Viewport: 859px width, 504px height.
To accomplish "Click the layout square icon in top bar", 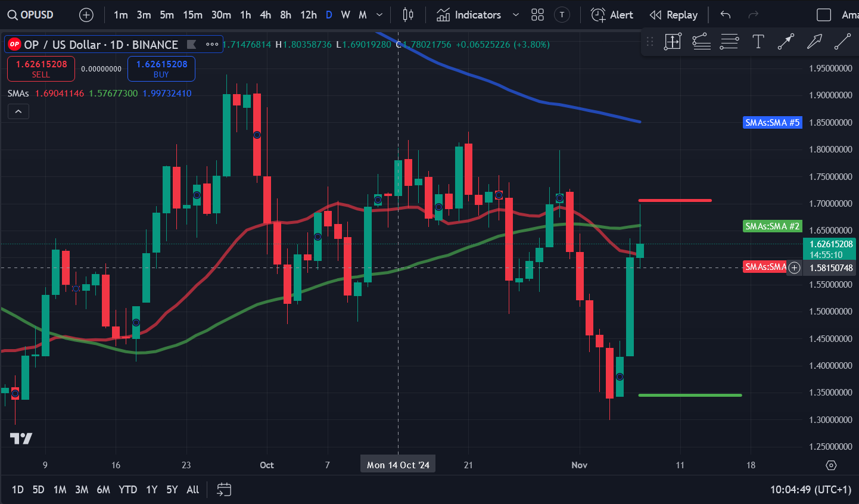I will 824,15.
